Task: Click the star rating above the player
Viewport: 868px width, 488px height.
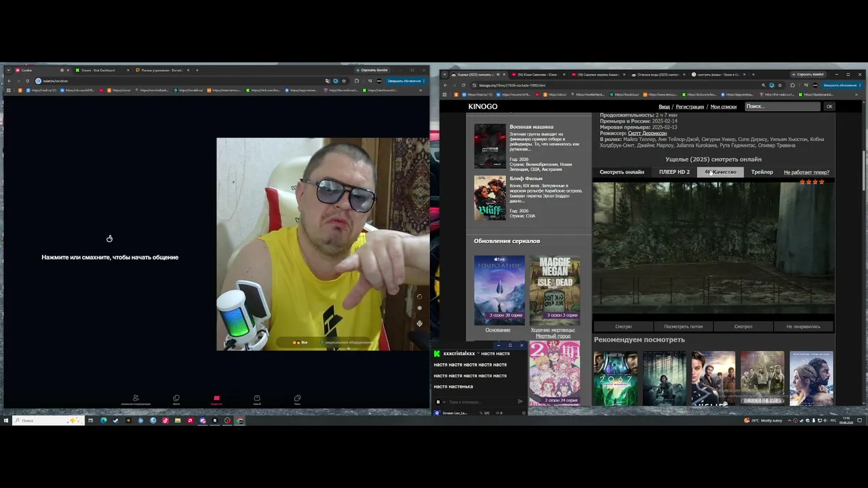Action: pyautogui.click(x=812, y=182)
